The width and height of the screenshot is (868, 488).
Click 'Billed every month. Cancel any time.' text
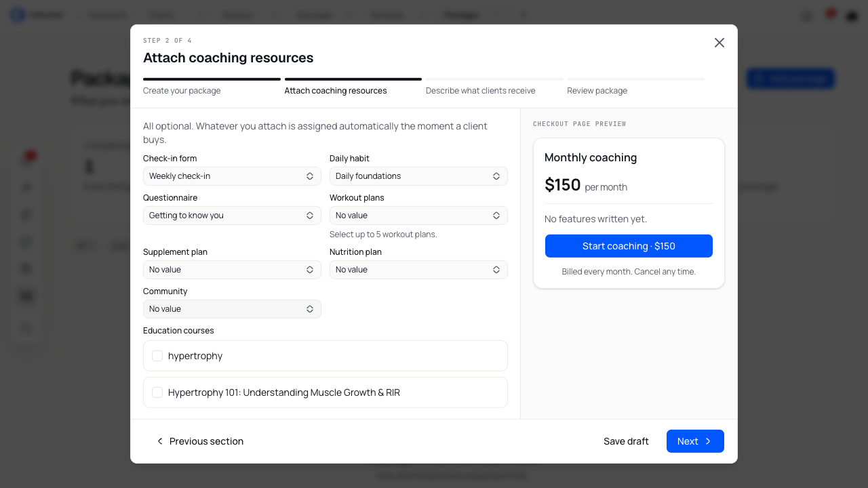pos(629,272)
